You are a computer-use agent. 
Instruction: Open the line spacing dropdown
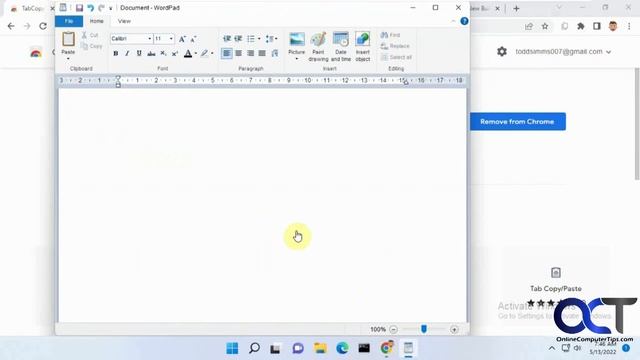pos(271,39)
